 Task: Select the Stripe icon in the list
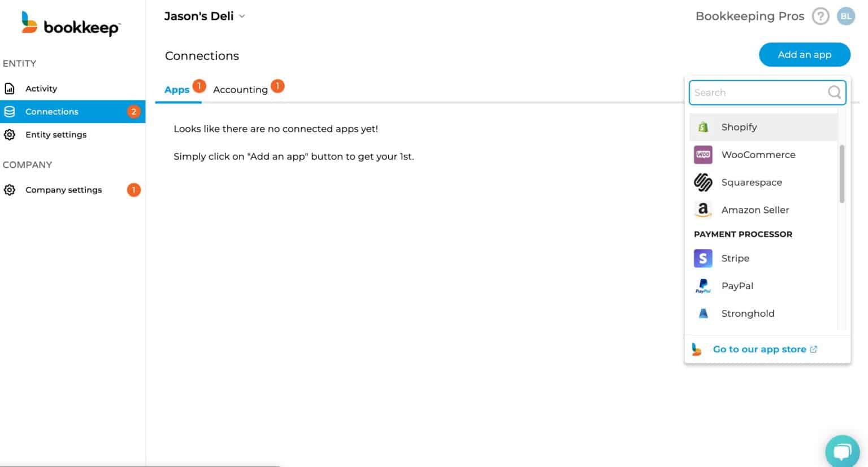703,258
